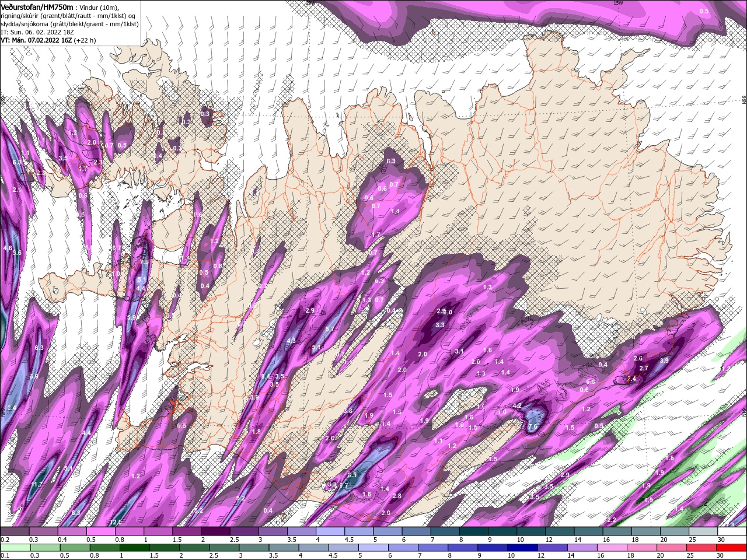
Task: Click the '0.1' label on the rain scale
Action: (5, 555)
